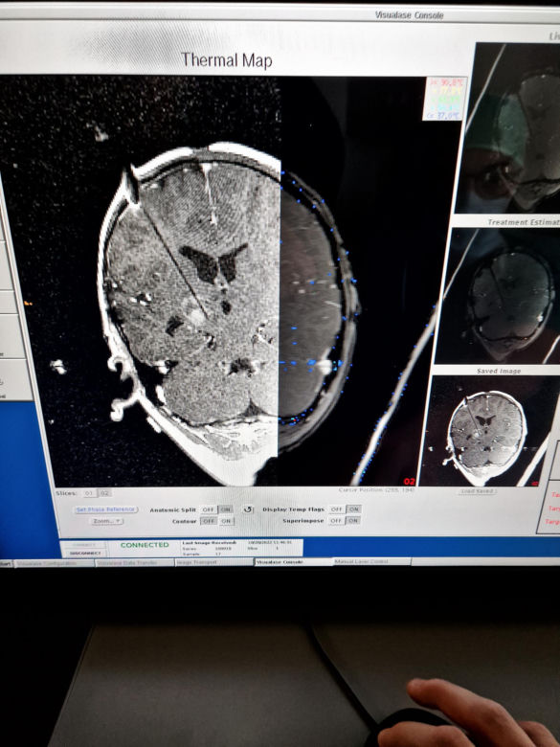Screen dimensions: 560x747
Task: Disable Superimpose with the OFF button
Action: point(337,521)
